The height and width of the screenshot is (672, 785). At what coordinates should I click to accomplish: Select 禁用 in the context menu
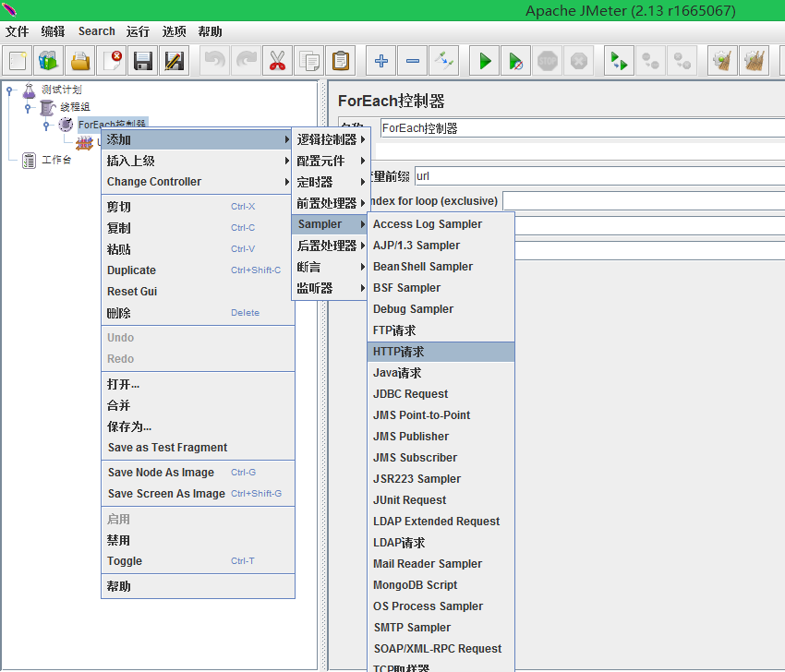(198, 540)
